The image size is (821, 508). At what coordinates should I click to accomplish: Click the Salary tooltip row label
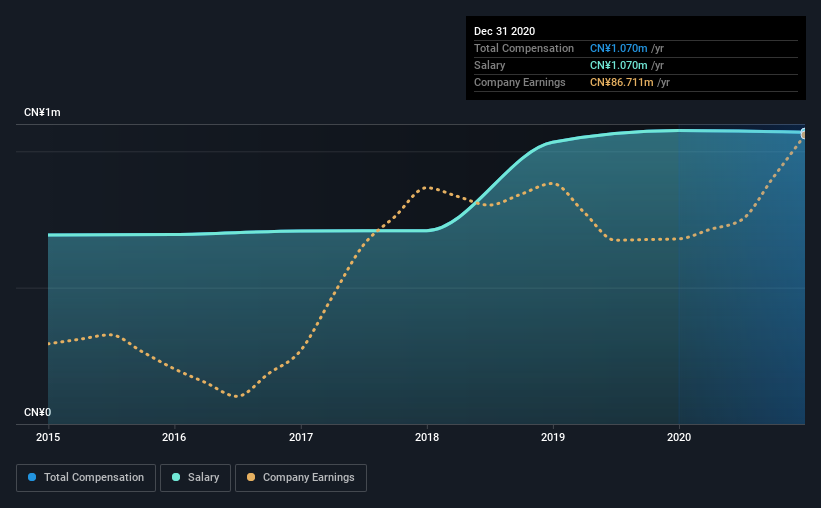(x=490, y=65)
